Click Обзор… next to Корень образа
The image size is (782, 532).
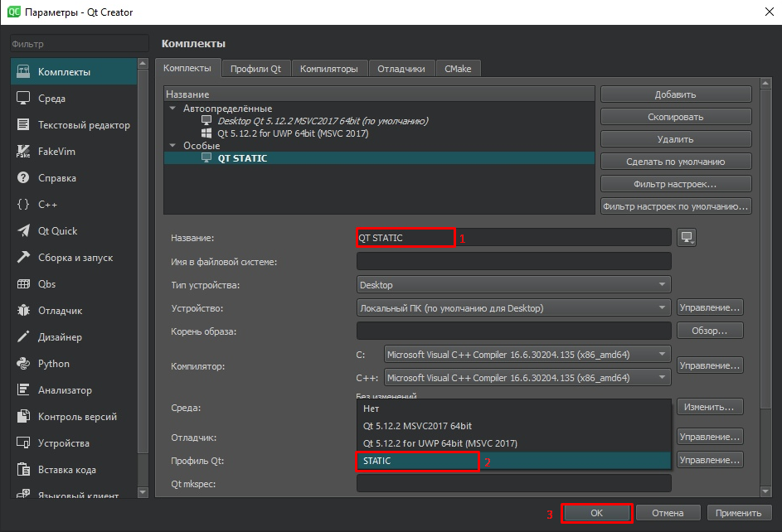[710, 331]
